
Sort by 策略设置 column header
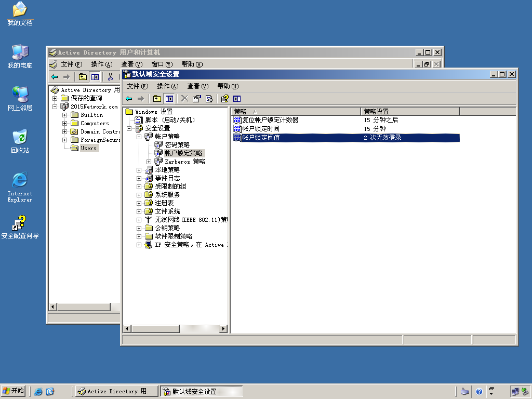[410, 112]
